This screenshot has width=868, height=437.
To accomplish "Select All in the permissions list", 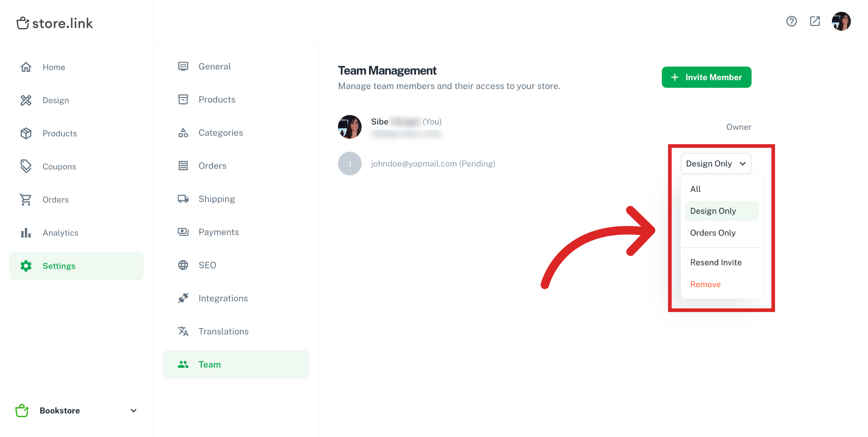I will [x=695, y=189].
